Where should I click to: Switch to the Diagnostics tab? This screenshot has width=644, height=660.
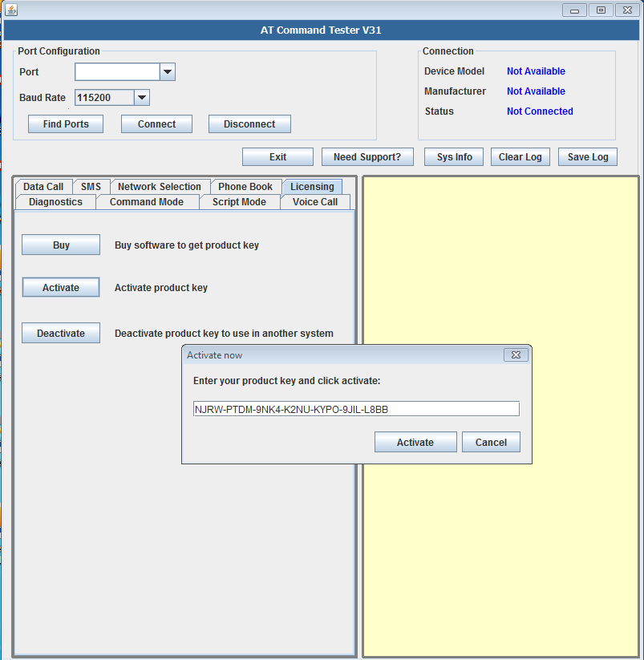tap(55, 201)
